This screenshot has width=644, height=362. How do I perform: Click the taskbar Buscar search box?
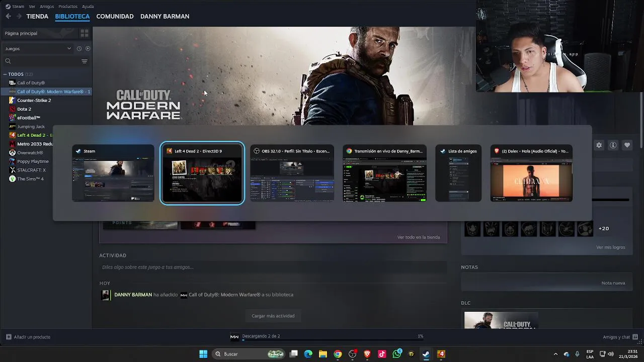pyautogui.click(x=249, y=354)
